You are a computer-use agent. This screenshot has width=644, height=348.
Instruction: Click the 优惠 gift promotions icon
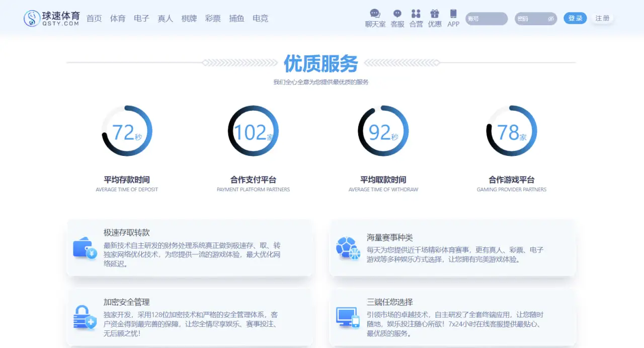point(435,14)
